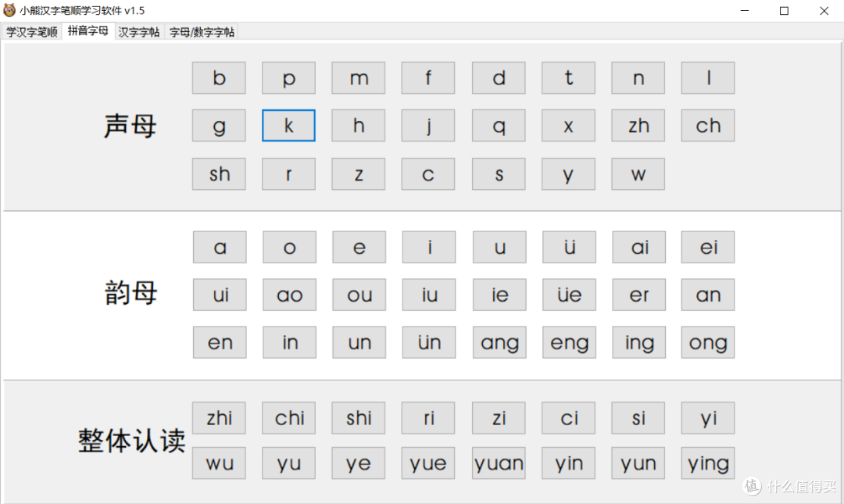
Task: Select the whole-syllable 'ying' button
Action: [708, 463]
